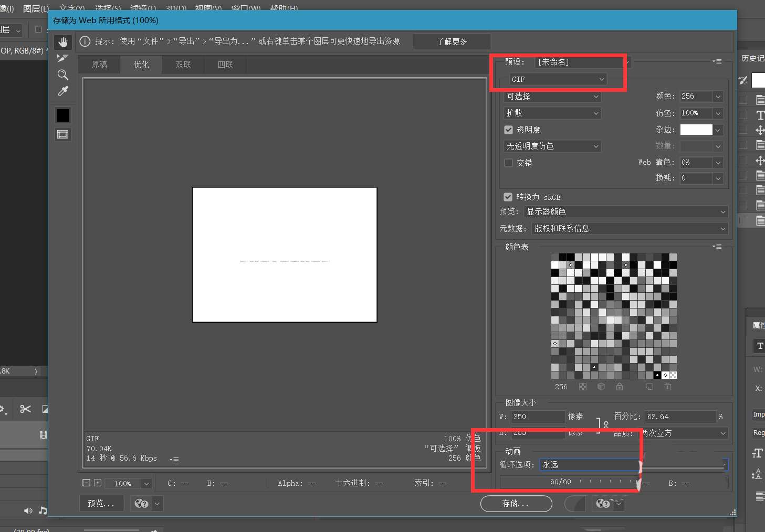The height and width of the screenshot is (532, 765).
Task: Uncheck the 透明度 checkbox
Action: (508, 130)
